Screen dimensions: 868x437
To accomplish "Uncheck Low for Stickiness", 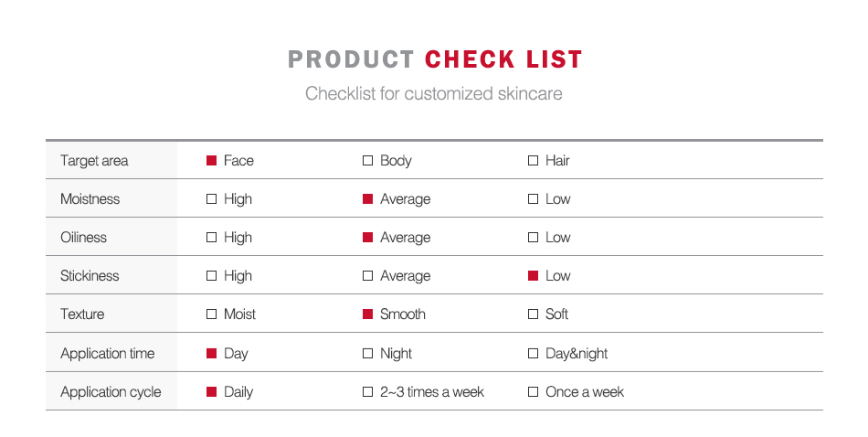I will click(534, 276).
